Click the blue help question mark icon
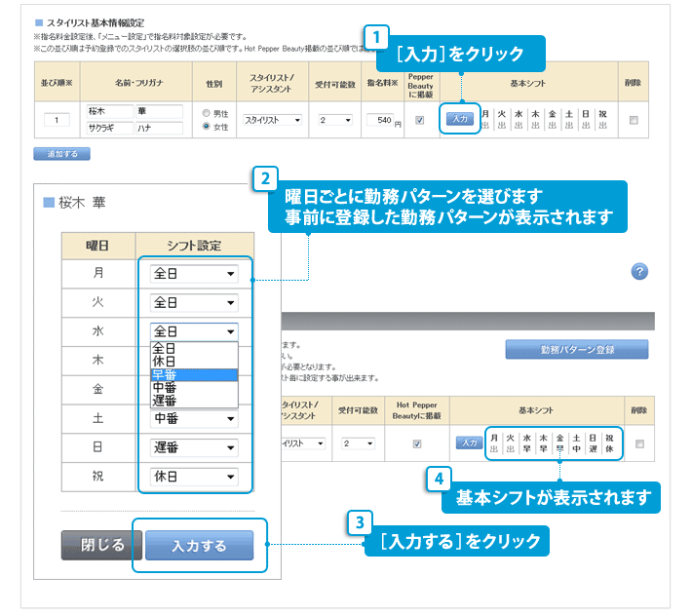692x616 pixels. (x=639, y=272)
